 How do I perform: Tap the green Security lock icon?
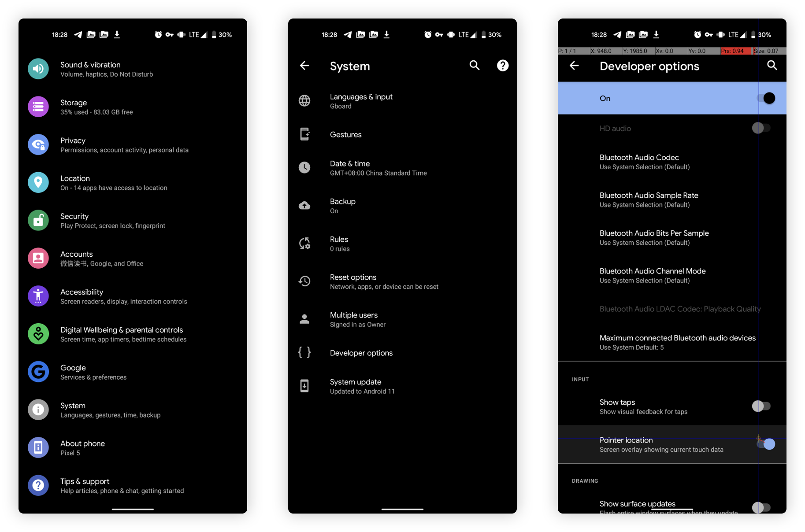(x=38, y=221)
